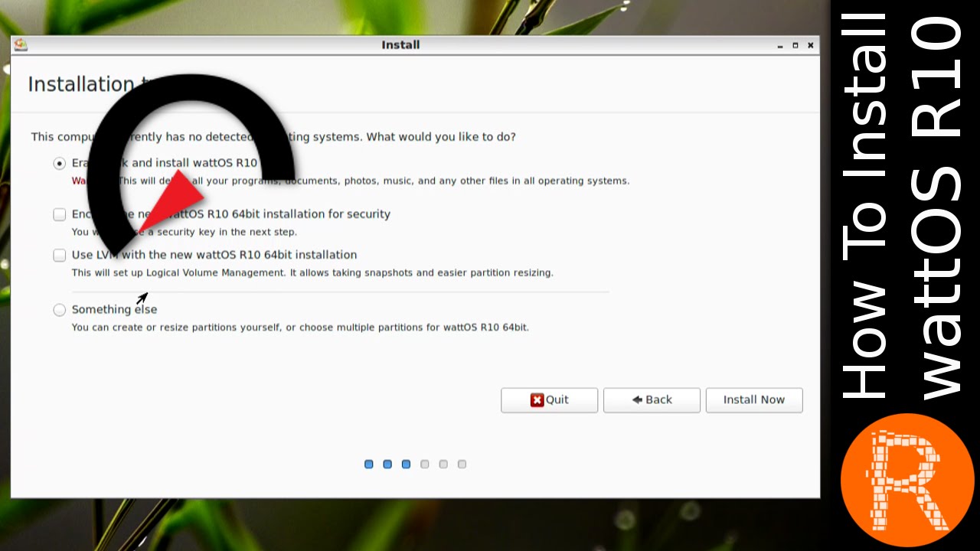Click the 'What would you like to do?' text
This screenshot has height=551, width=980.
[x=441, y=137]
